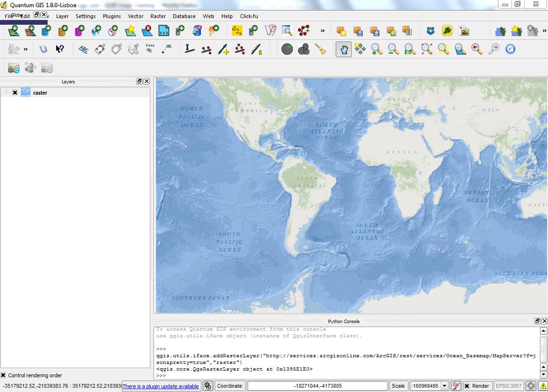Open the What's This help tool
The height and width of the screenshot is (392, 548).
(60, 49)
